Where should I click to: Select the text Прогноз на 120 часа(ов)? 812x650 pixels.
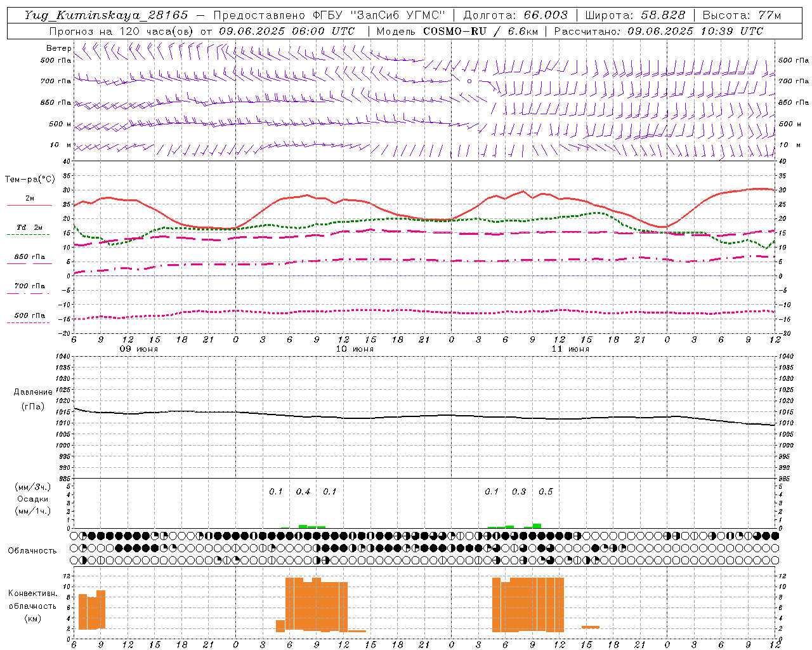(122, 31)
